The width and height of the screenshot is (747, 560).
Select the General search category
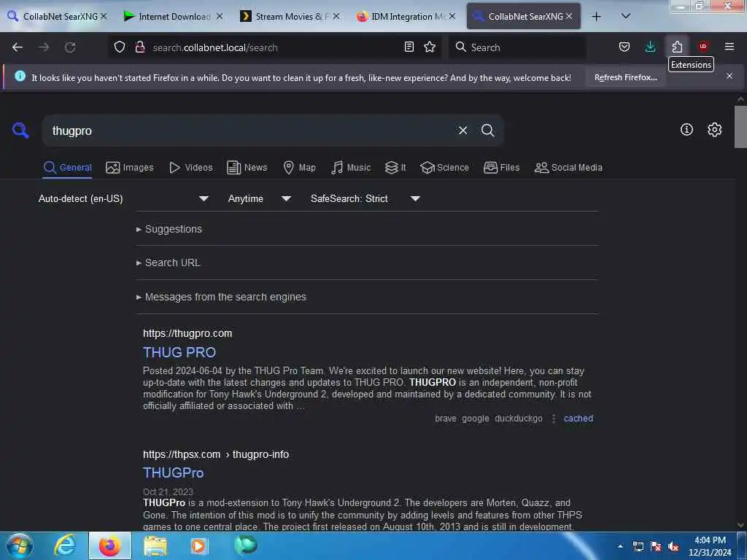tap(67, 168)
